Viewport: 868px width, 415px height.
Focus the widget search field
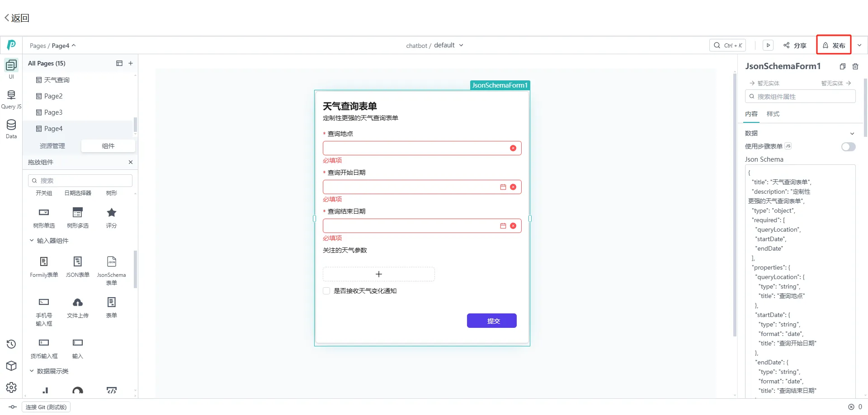[x=80, y=181]
